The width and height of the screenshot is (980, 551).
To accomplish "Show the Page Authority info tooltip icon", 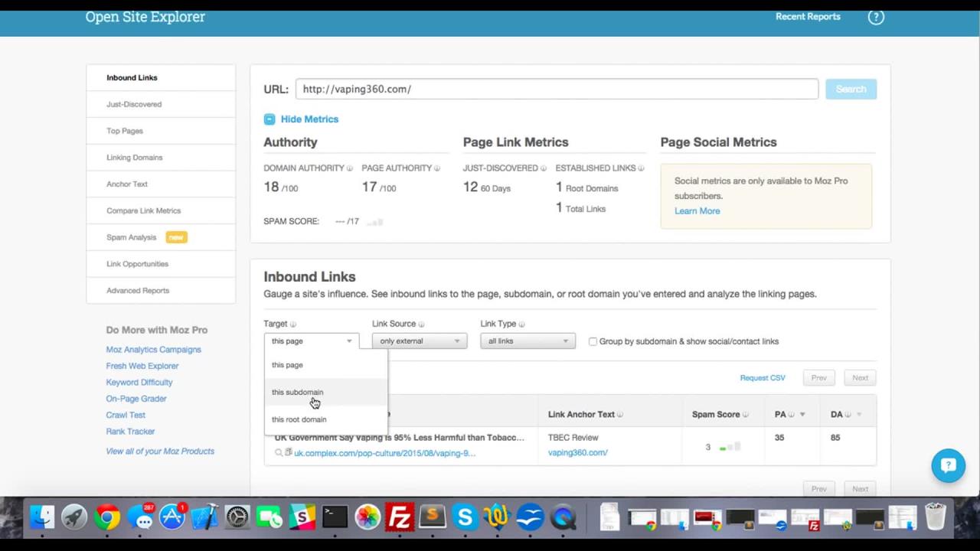I will coord(437,168).
